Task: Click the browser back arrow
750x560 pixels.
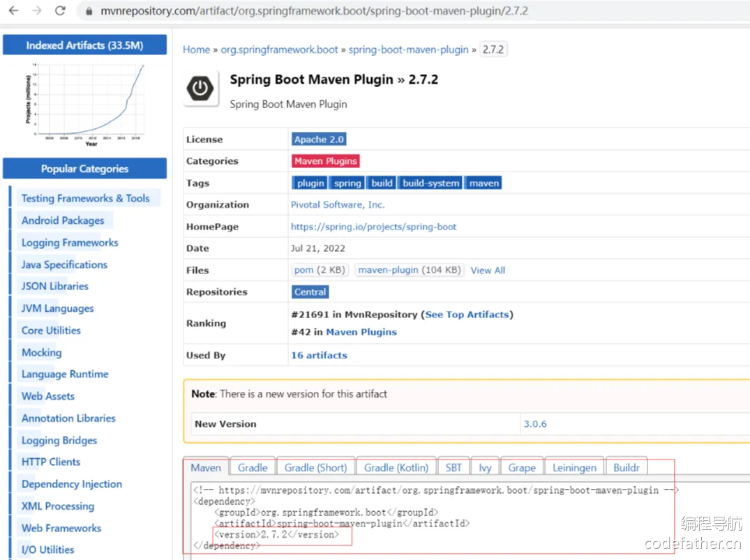Action: pos(13,10)
